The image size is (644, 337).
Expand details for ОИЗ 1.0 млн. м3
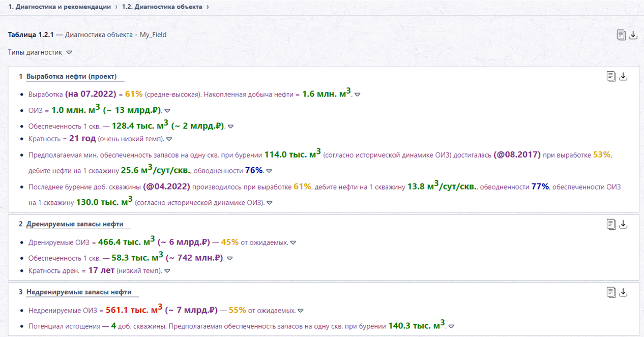(x=167, y=111)
